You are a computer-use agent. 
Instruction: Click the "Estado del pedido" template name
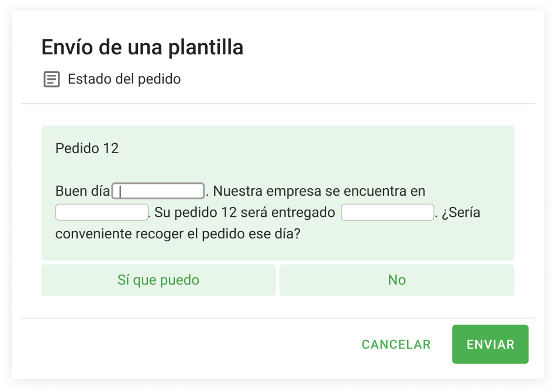(x=124, y=79)
